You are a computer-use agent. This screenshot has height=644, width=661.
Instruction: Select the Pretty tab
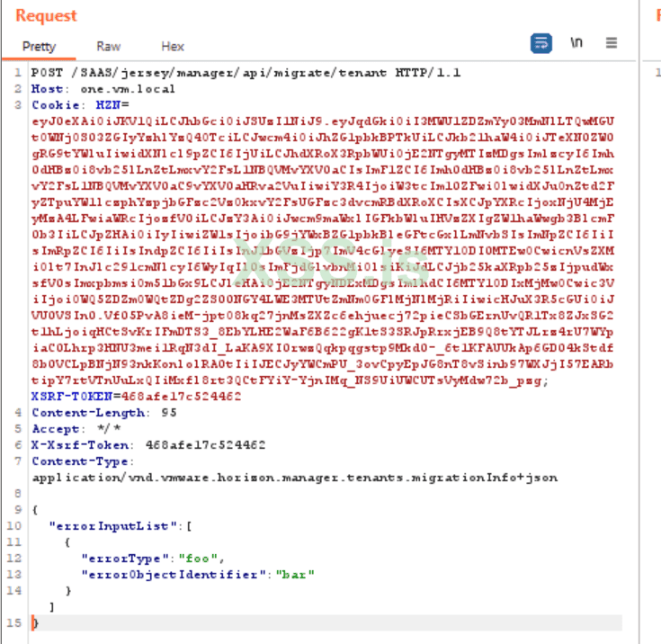click(39, 46)
